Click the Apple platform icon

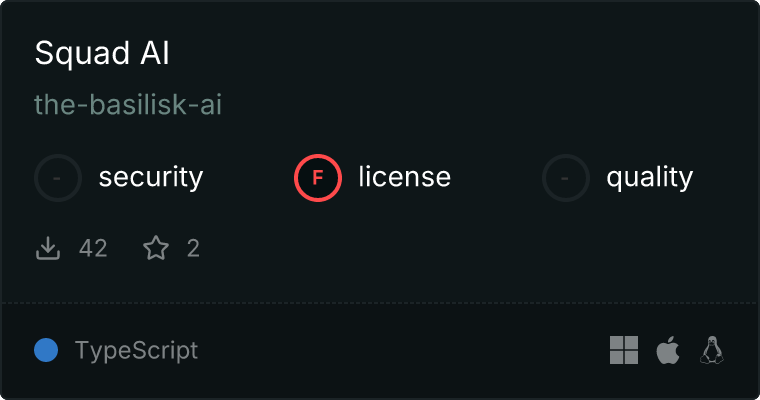[x=667, y=350]
